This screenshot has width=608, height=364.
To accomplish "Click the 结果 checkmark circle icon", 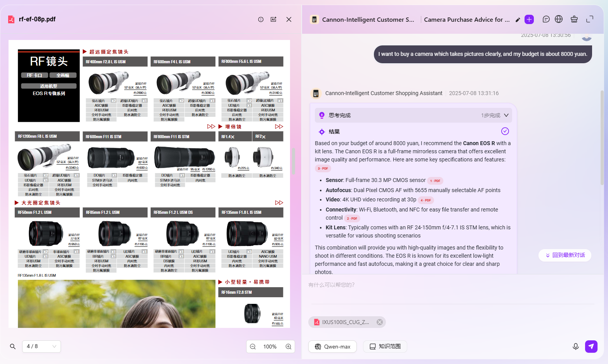I will (x=505, y=131).
